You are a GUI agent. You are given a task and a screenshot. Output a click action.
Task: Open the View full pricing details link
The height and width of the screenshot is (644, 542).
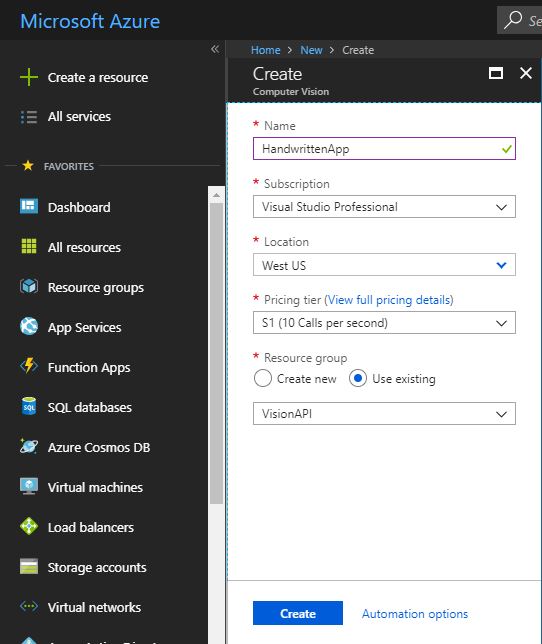390,300
